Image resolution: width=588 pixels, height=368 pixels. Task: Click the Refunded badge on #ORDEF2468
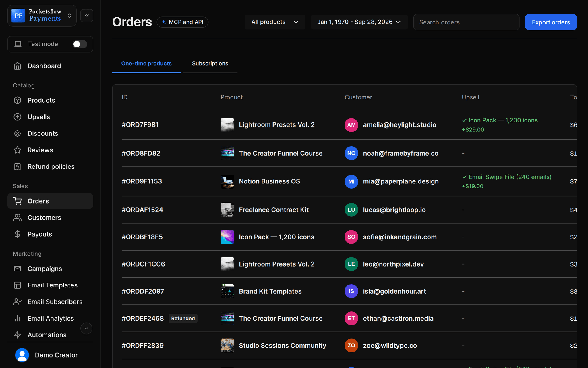tap(183, 318)
